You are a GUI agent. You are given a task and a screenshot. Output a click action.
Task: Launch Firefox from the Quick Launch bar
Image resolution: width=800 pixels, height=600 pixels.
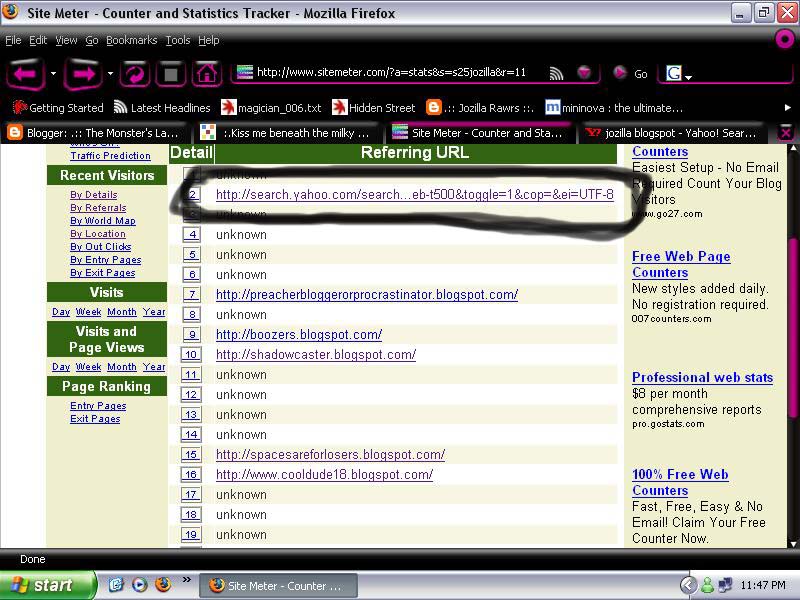tap(163, 584)
